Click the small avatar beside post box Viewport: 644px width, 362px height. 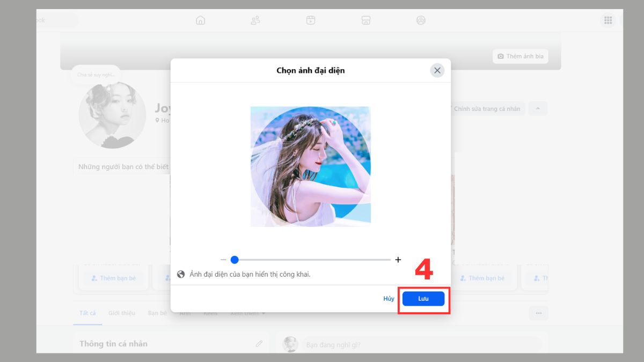pyautogui.click(x=290, y=344)
